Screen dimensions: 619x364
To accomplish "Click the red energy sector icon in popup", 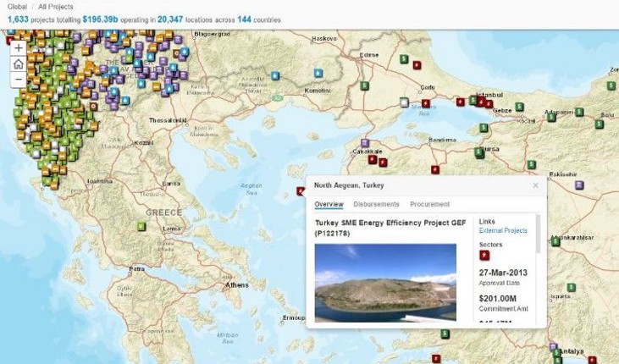I will [485, 255].
